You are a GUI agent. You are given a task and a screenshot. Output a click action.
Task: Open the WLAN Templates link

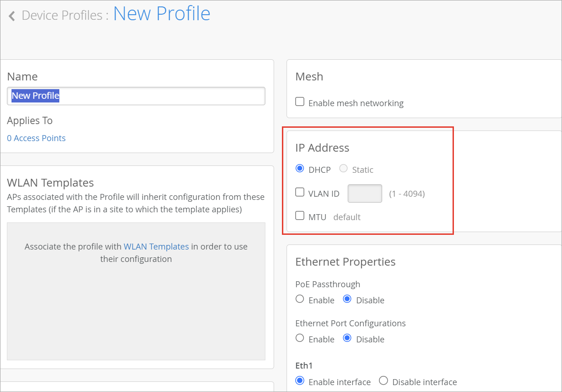(x=156, y=247)
